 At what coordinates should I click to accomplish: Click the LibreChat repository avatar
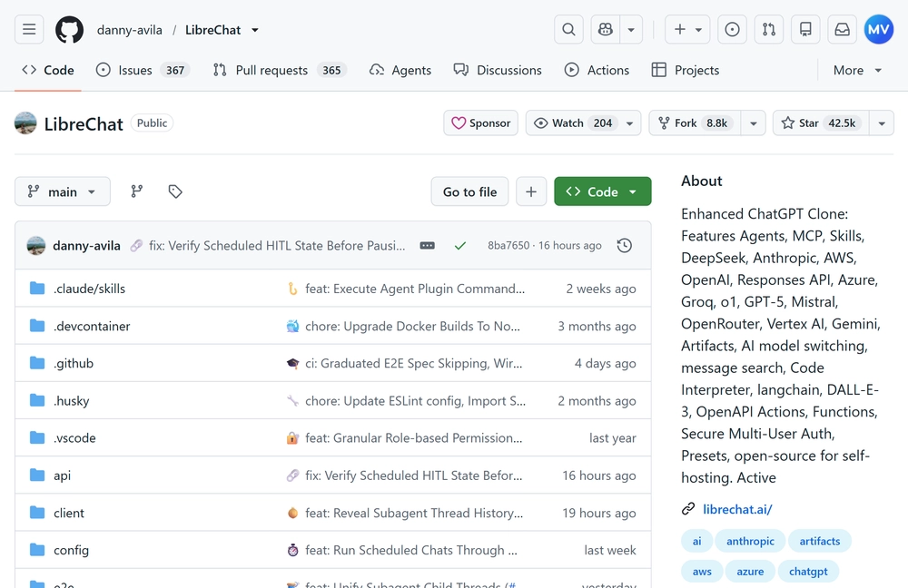(x=25, y=123)
